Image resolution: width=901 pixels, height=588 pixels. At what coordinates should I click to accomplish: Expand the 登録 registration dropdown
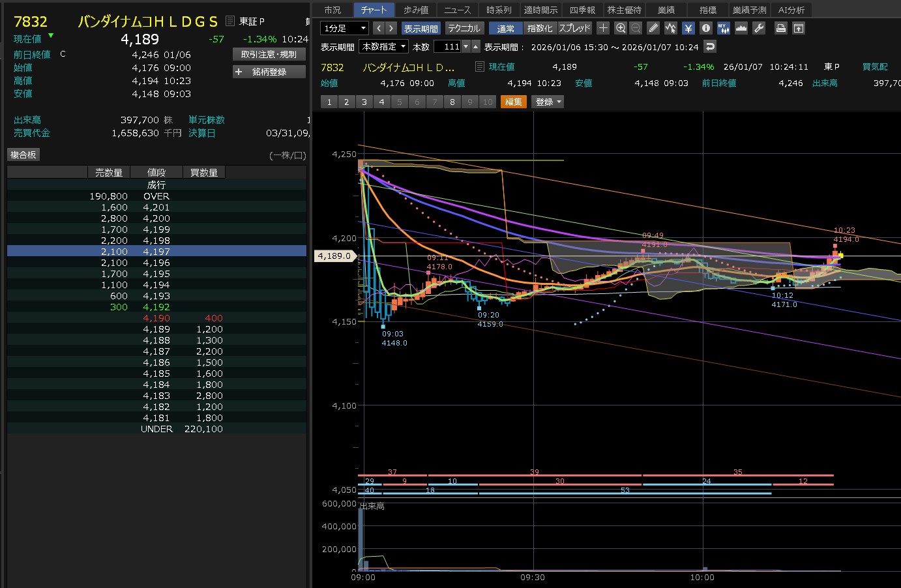tap(548, 102)
